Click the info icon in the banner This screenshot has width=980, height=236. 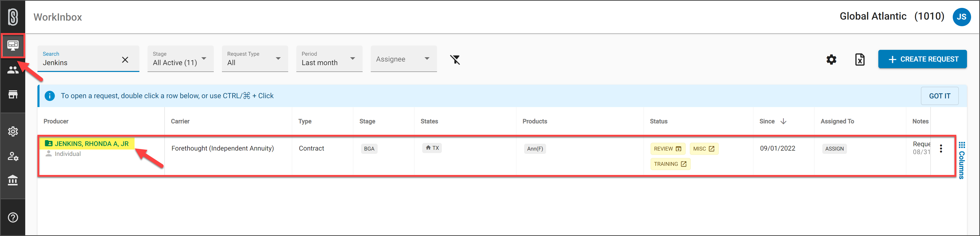pyautogui.click(x=49, y=96)
